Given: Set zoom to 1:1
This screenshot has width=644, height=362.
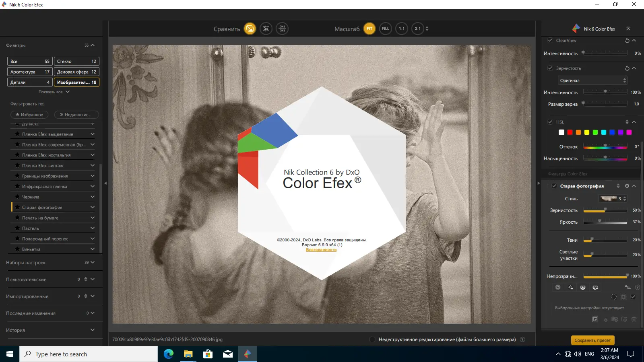Looking at the screenshot, I should (x=402, y=29).
